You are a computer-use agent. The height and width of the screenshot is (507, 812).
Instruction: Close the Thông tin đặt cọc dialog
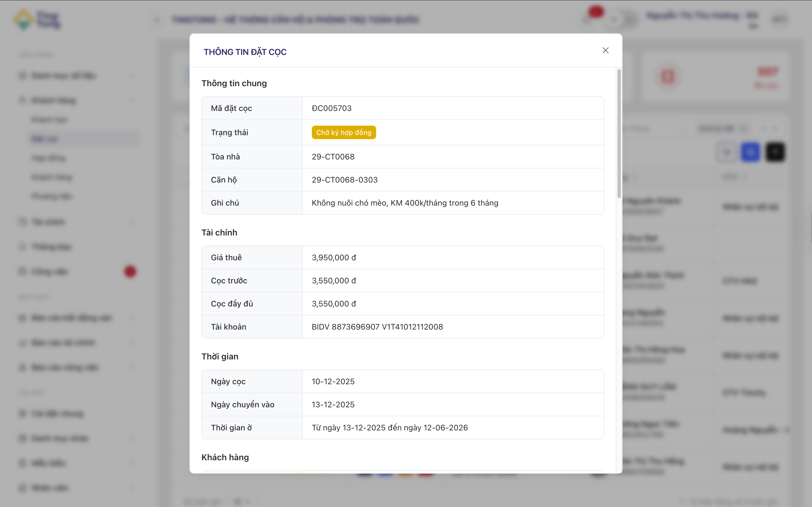[605, 50]
